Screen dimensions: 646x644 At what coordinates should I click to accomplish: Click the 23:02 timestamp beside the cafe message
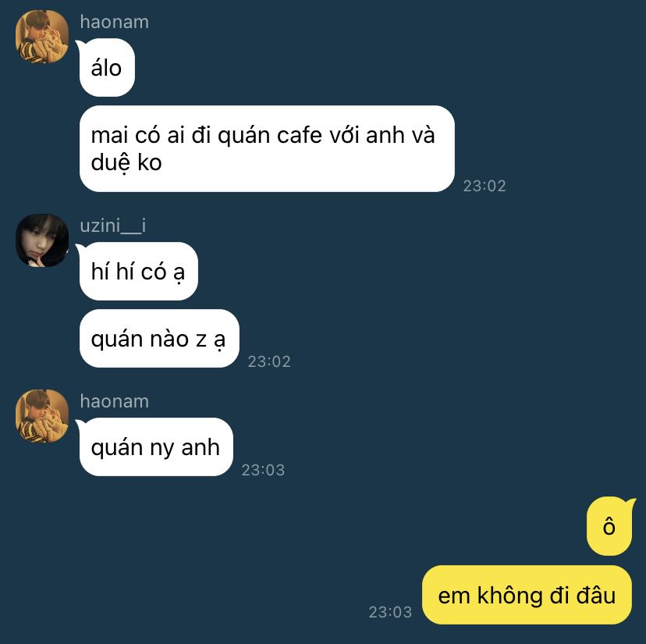484,186
